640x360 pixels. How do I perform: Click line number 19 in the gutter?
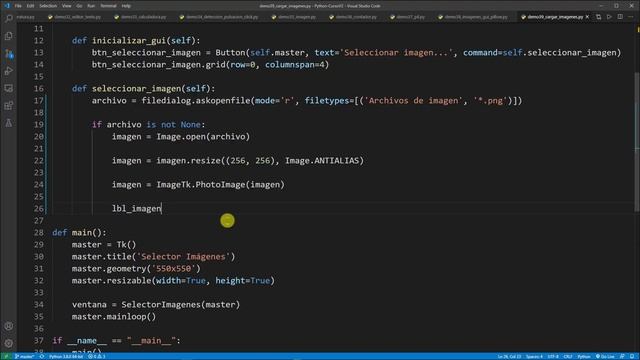click(39, 124)
